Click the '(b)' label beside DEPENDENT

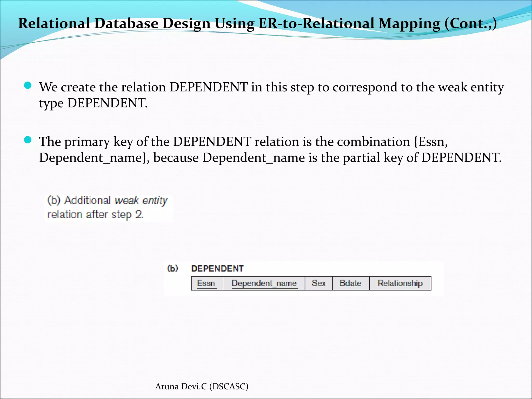click(172, 268)
